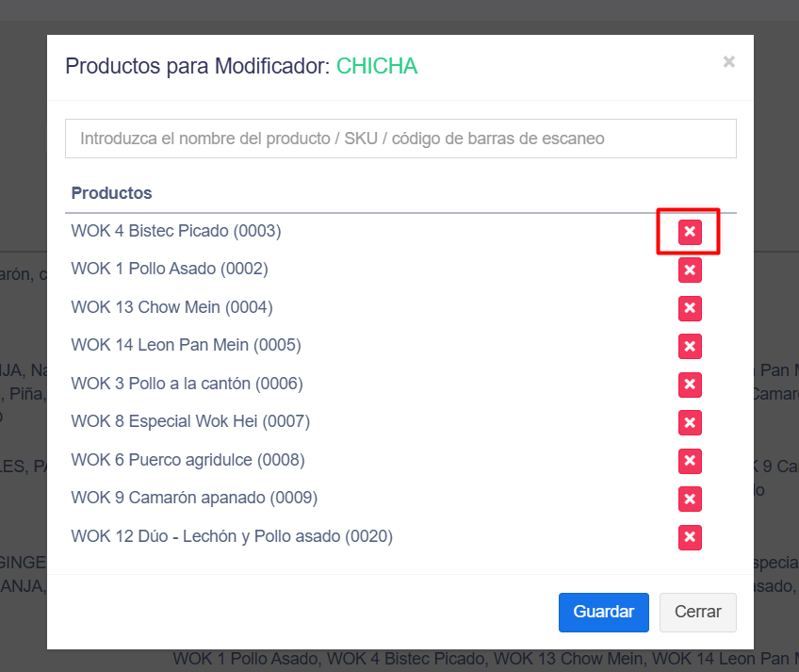The image size is (799, 672).
Task: Click the Cerrar button
Action: (x=698, y=612)
